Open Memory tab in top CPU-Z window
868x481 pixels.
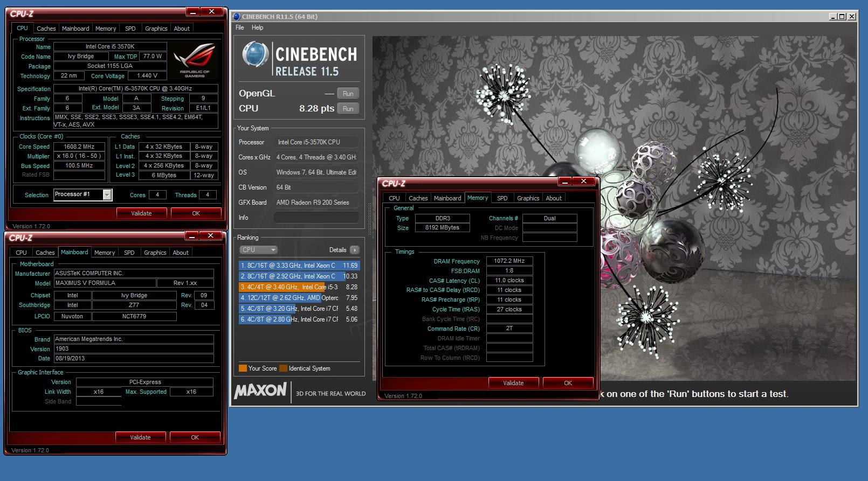click(x=106, y=29)
